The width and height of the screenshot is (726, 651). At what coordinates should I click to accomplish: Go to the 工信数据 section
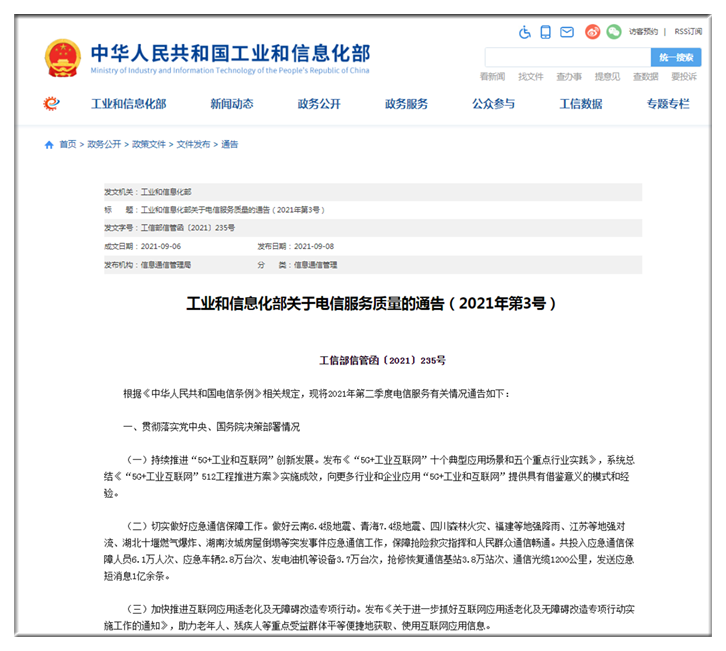pyautogui.click(x=580, y=104)
